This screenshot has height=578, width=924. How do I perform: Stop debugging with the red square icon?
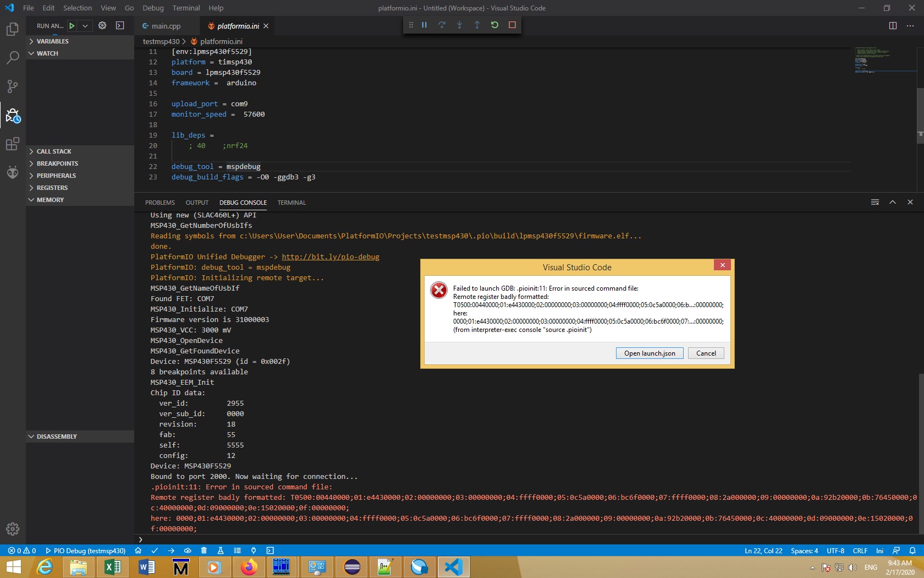pyautogui.click(x=512, y=25)
